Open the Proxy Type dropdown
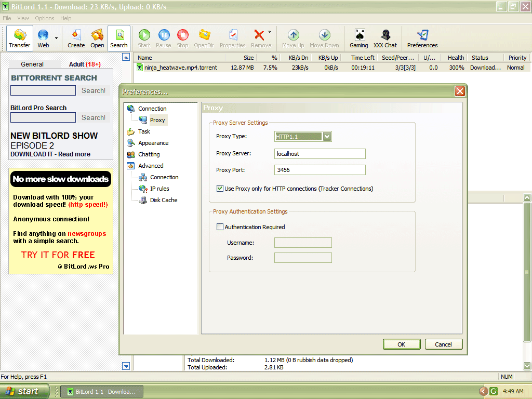532x399 pixels. coord(327,137)
